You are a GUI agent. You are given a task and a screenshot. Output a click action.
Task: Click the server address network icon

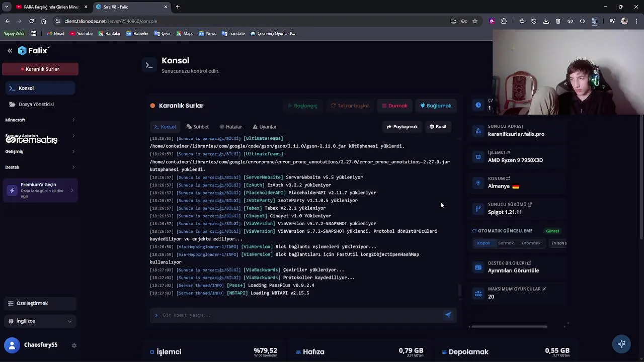[478, 131]
